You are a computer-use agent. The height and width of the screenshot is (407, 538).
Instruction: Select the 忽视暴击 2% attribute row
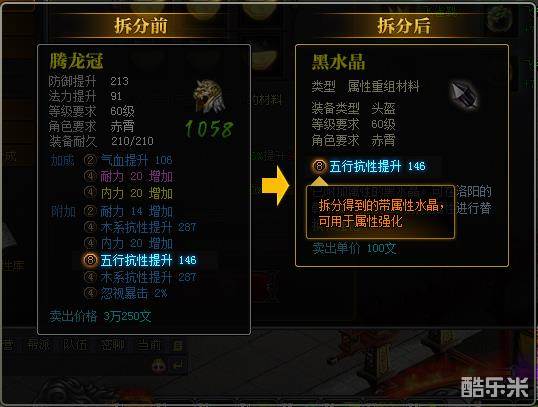(x=126, y=293)
